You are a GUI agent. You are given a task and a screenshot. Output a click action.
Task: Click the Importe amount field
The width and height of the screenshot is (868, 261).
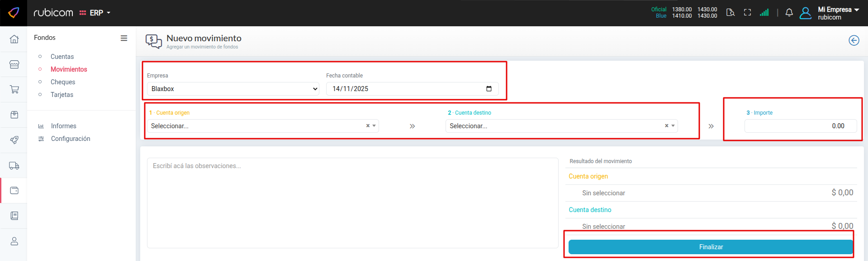click(x=800, y=126)
